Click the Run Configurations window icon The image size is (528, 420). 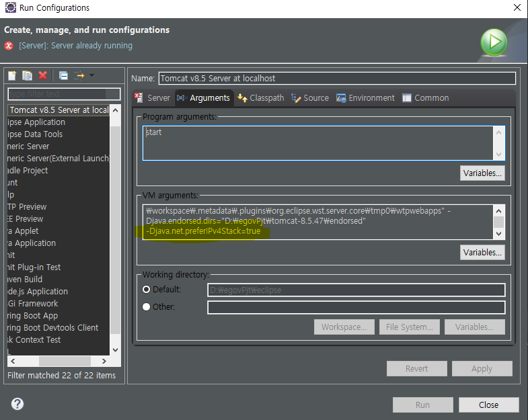point(10,7)
